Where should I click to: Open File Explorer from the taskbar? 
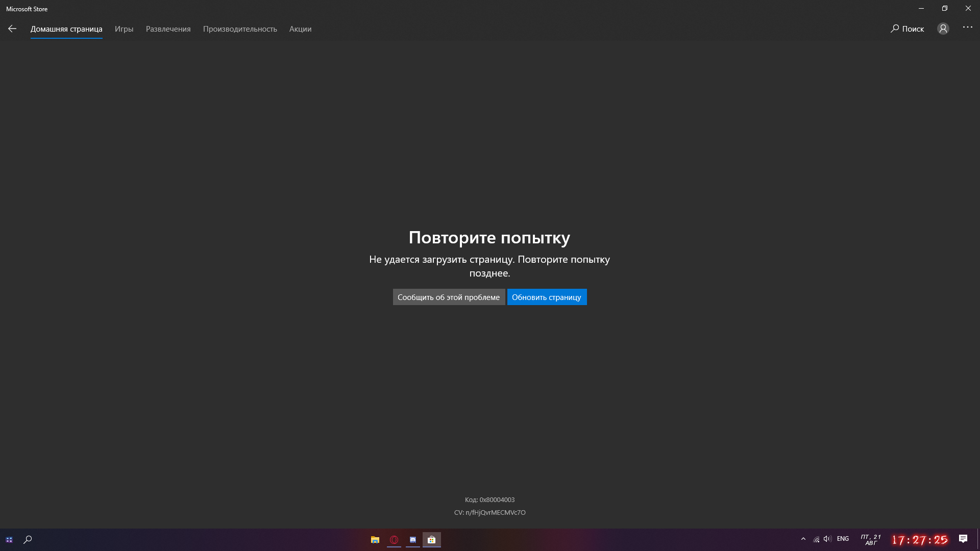tap(375, 540)
